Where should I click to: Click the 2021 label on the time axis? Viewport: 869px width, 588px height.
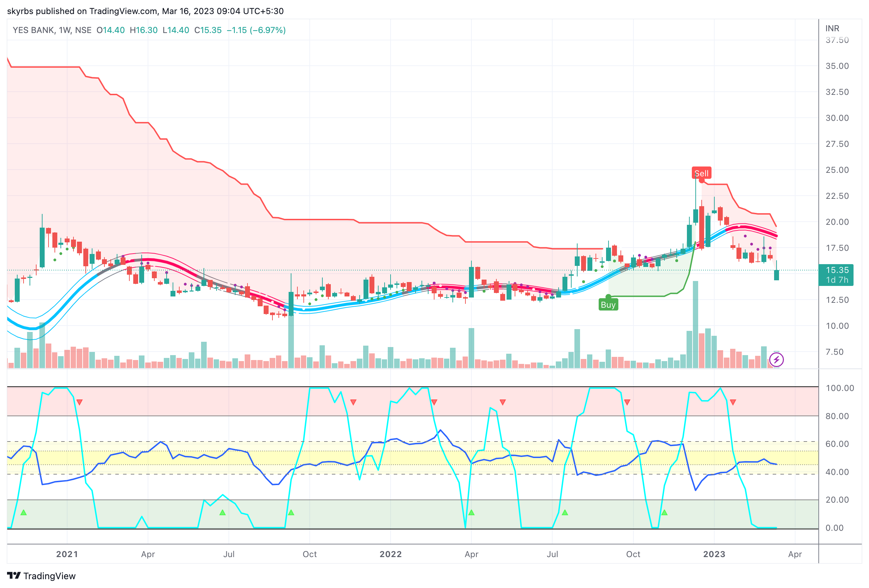pos(67,554)
